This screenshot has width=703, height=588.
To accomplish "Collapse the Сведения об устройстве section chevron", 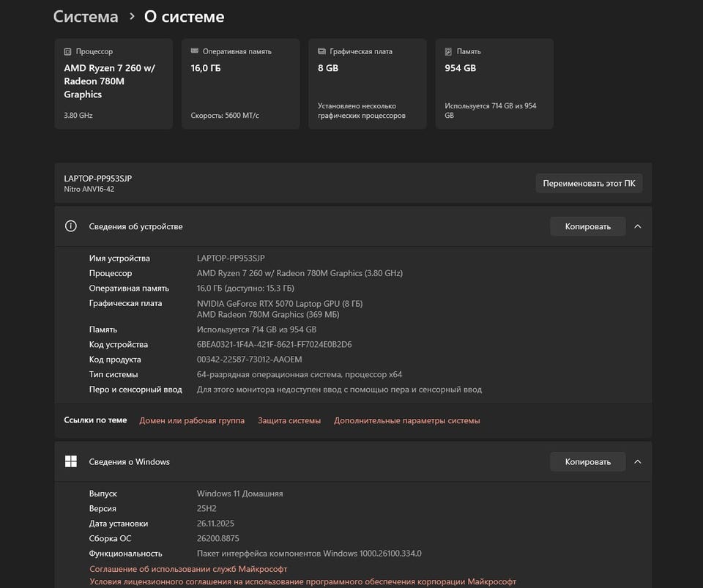I will point(638,226).
